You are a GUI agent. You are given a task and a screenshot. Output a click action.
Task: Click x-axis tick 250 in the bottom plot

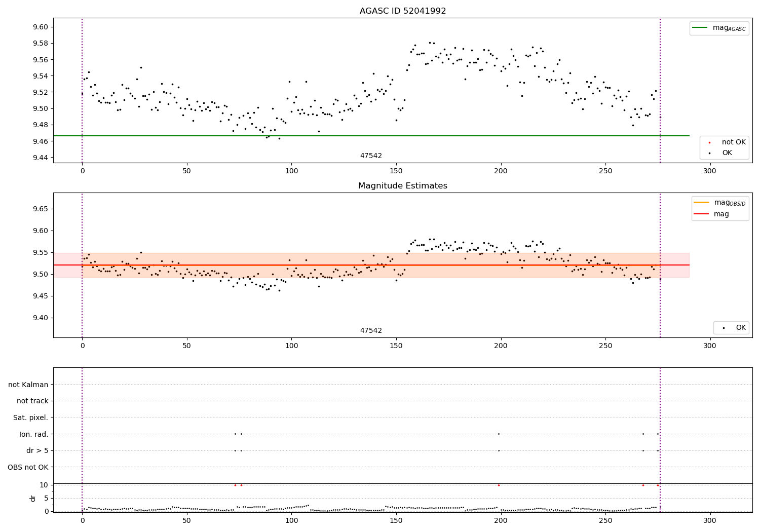[605, 520]
